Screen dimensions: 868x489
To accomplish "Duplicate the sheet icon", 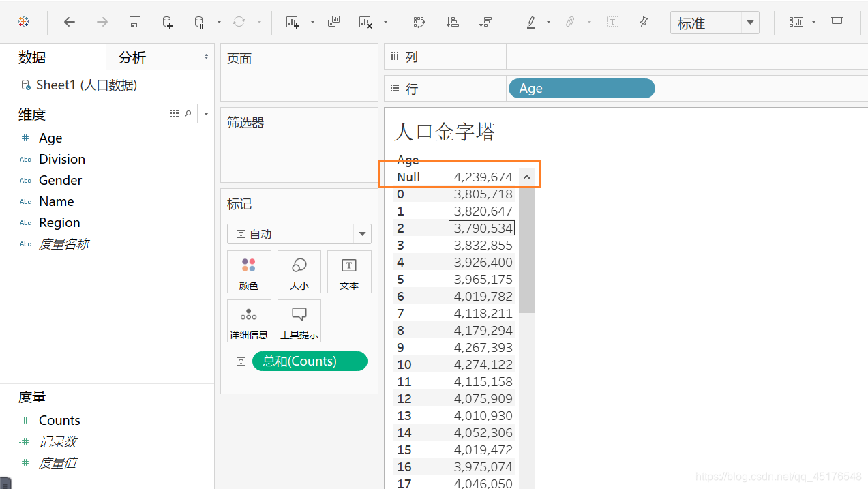I will click(x=333, y=22).
